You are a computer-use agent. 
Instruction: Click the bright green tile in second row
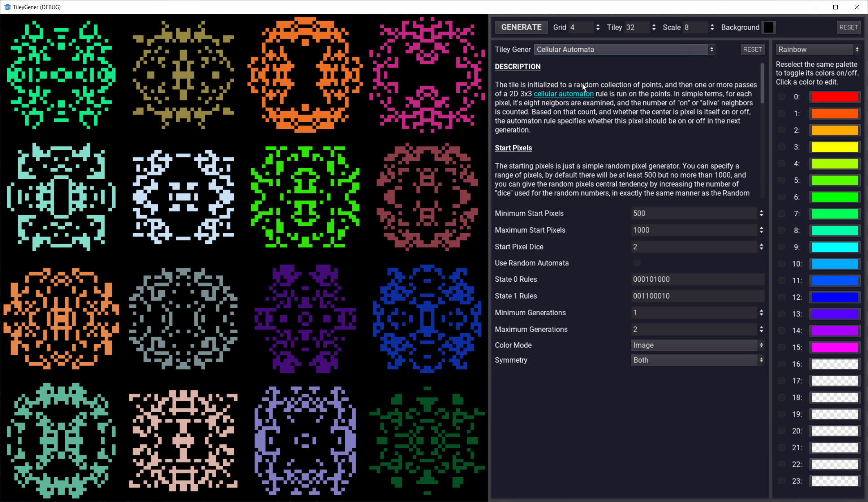point(305,197)
